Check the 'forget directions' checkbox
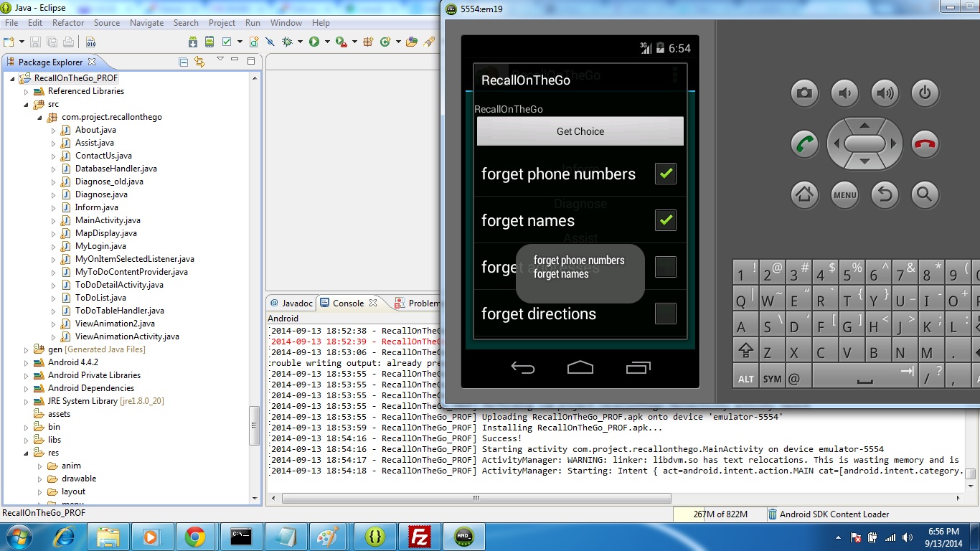This screenshot has width=980, height=551. click(x=666, y=313)
